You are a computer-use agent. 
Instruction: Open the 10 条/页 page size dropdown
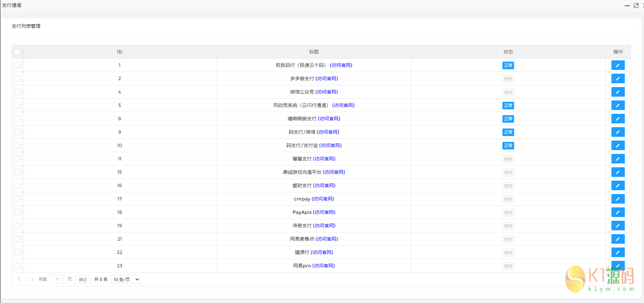[126, 279]
